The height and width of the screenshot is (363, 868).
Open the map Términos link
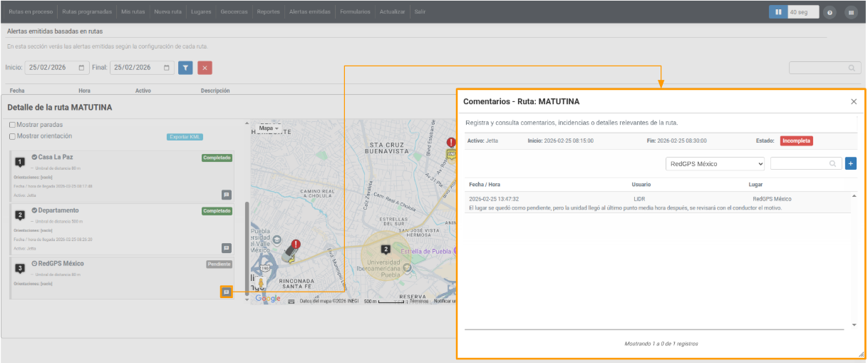click(x=419, y=302)
